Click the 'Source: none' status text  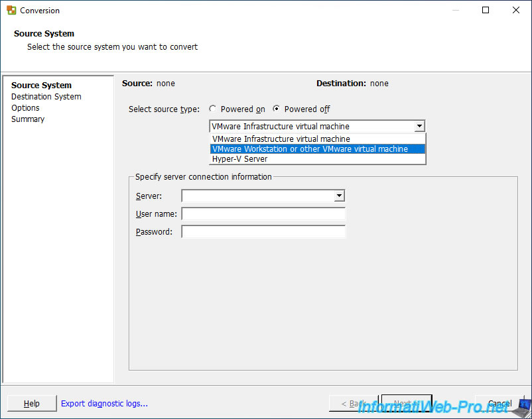[x=149, y=84]
